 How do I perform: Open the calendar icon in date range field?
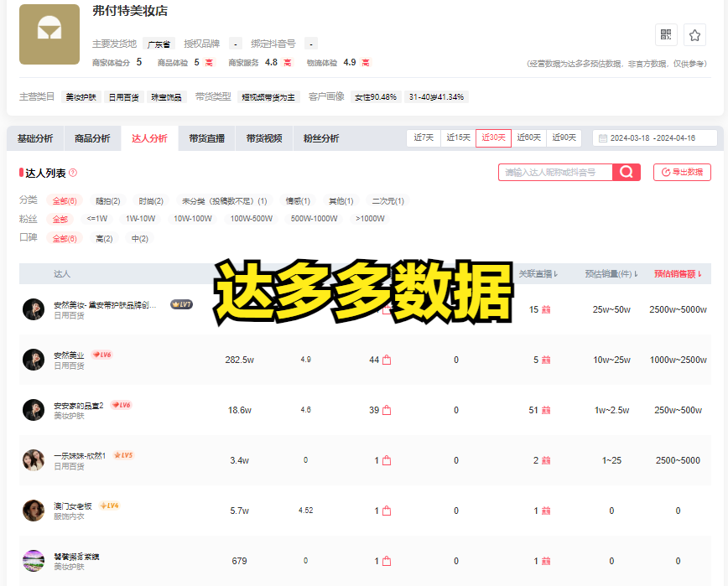point(601,138)
